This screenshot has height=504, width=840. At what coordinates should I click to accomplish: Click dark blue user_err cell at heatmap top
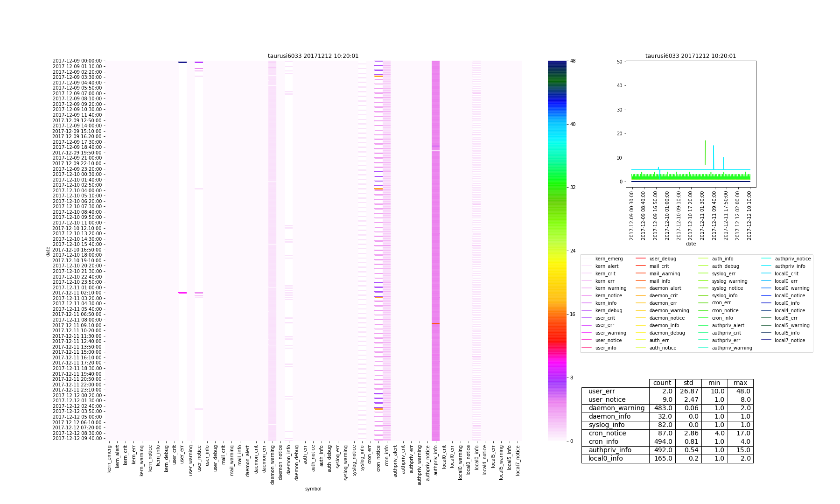point(182,62)
